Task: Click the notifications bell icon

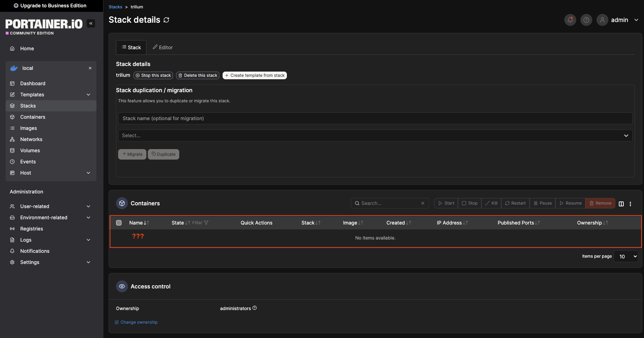Action: (570, 20)
